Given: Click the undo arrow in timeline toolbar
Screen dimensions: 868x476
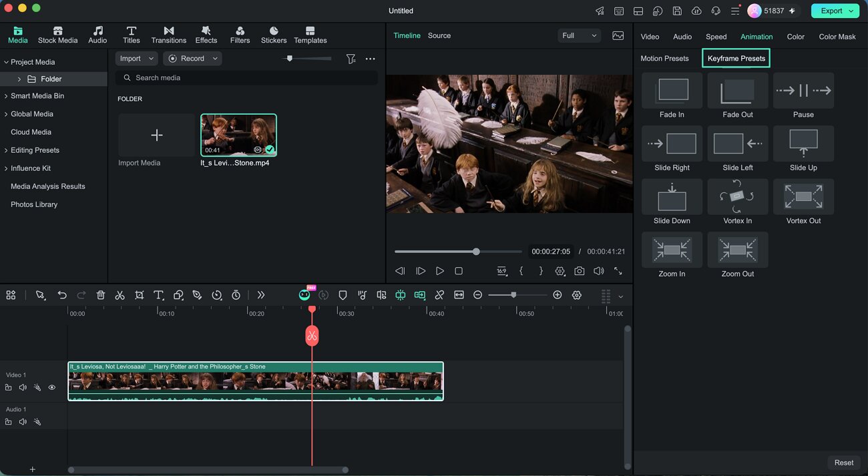Looking at the screenshot, I should [x=62, y=295].
